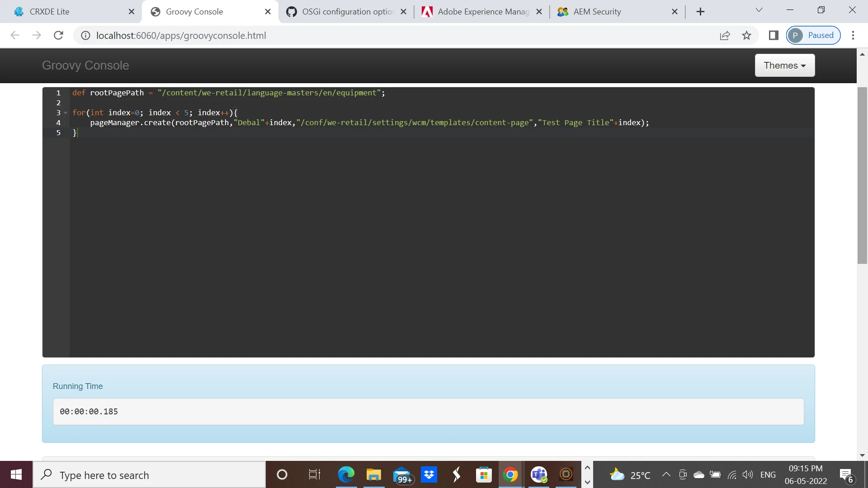Bookmark this page with star icon

point(746,35)
